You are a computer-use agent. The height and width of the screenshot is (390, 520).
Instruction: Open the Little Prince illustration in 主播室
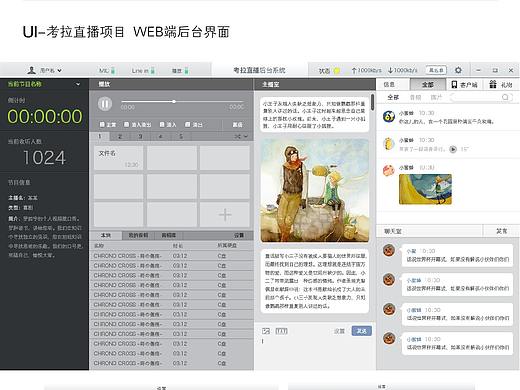315,190
